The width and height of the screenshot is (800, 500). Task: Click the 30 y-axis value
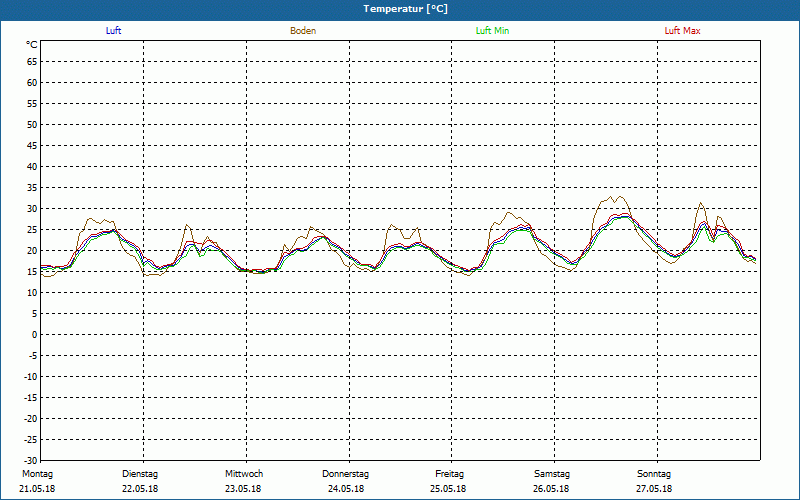point(32,209)
